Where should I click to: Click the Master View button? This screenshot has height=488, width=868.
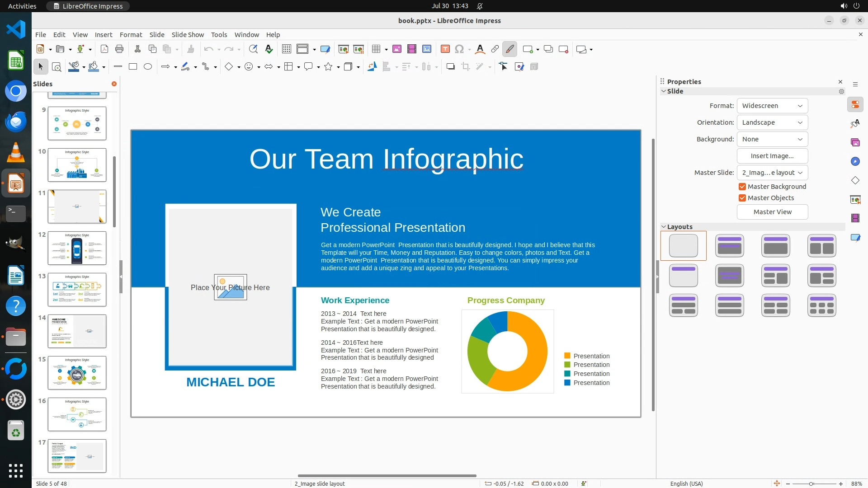tap(772, 212)
